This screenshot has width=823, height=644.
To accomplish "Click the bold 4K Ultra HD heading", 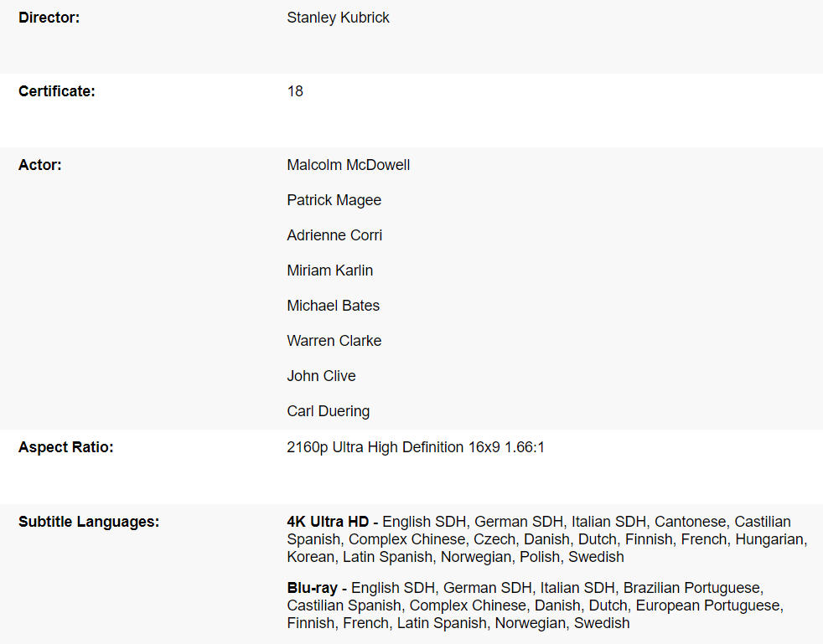I will 332,522.
